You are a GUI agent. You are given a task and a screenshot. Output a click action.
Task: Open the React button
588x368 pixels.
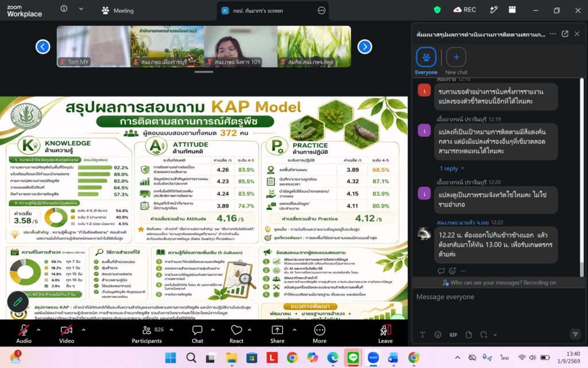(236, 334)
